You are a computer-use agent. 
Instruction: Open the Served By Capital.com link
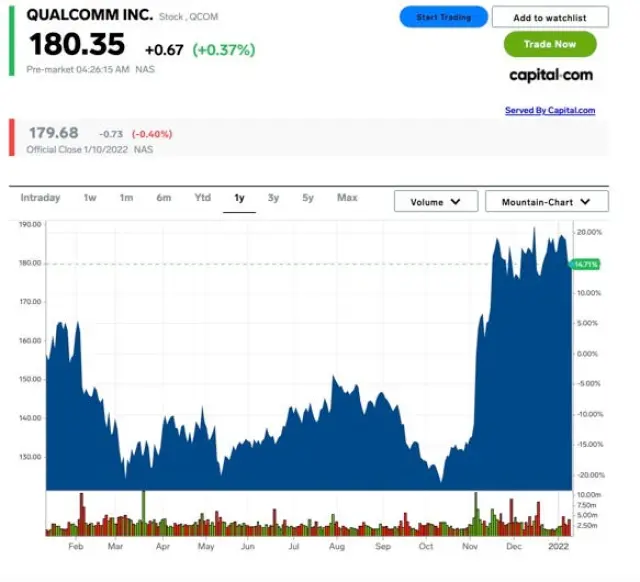(550, 110)
